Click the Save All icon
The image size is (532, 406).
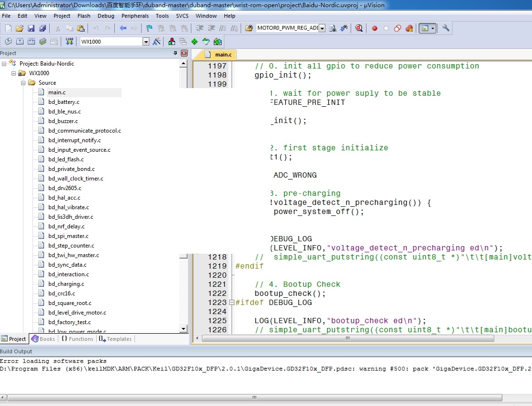43,28
